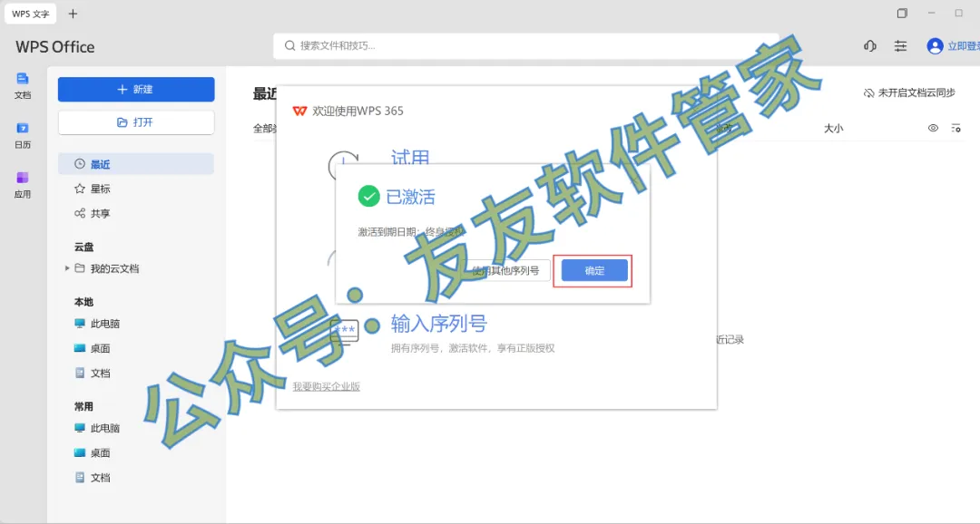Open the list filter settings icon
Image resolution: width=980 pixels, height=524 pixels.
point(956,128)
